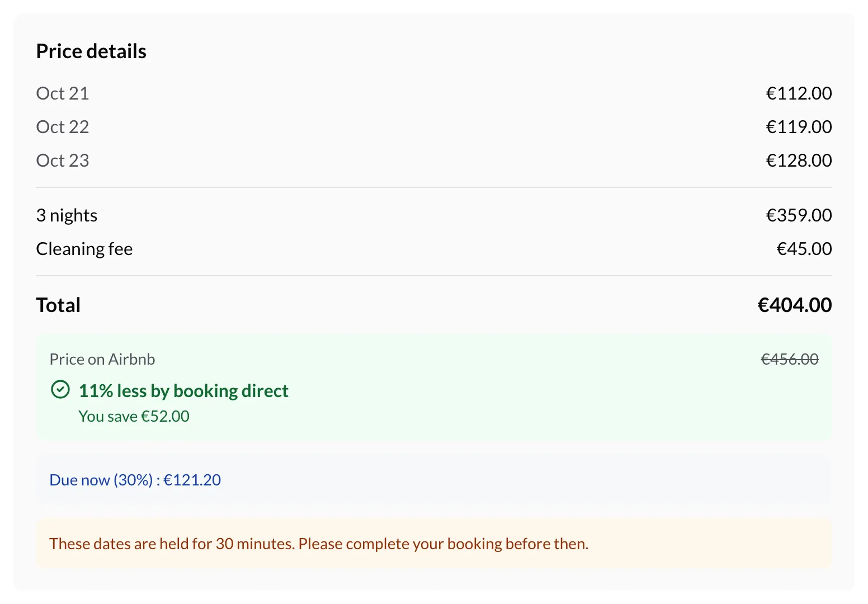The width and height of the screenshot is (868, 604).
Task: Click the Price on Airbnb label
Action: tap(102, 359)
